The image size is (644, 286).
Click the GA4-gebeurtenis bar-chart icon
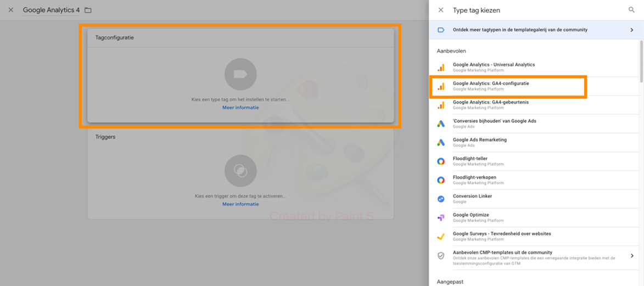click(x=441, y=105)
